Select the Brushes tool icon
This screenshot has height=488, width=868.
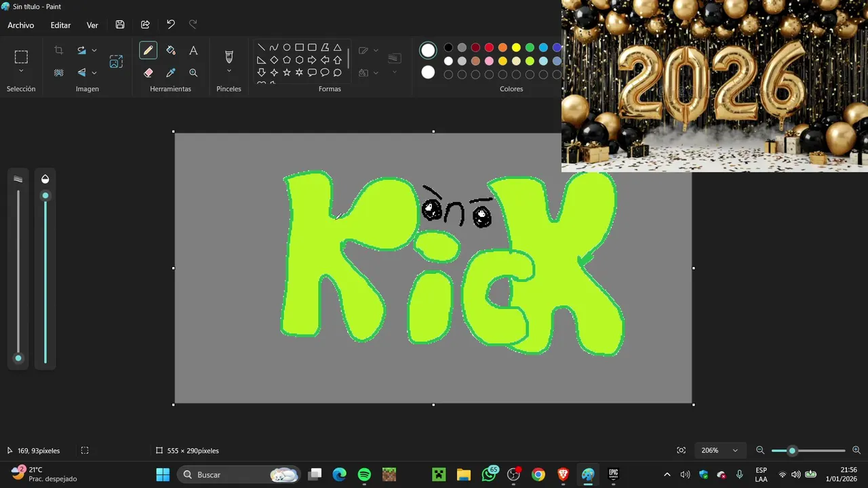(x=229, y=57)
